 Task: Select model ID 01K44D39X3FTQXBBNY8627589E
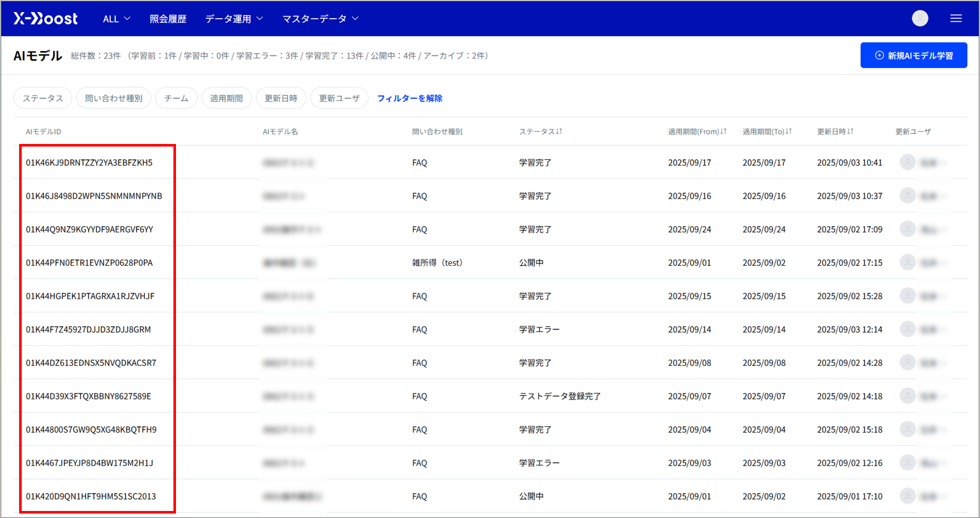pos(89,396)
